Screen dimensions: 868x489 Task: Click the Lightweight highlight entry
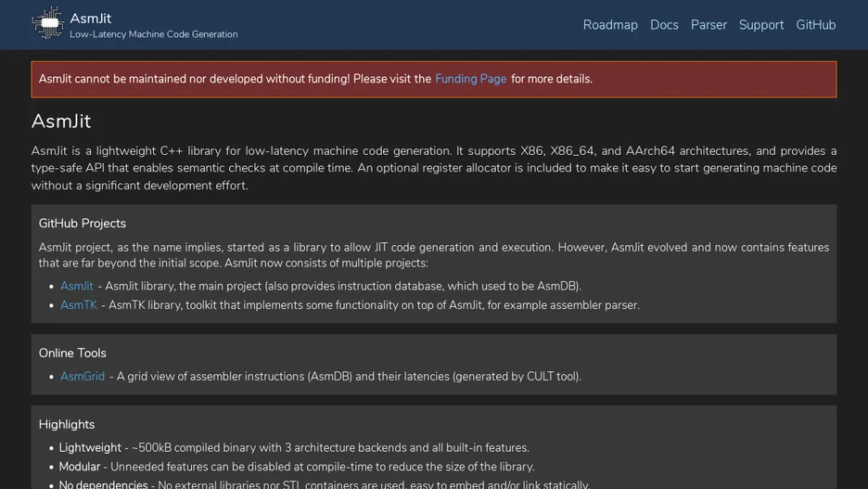pyautogui.click(x=294, y=447)
